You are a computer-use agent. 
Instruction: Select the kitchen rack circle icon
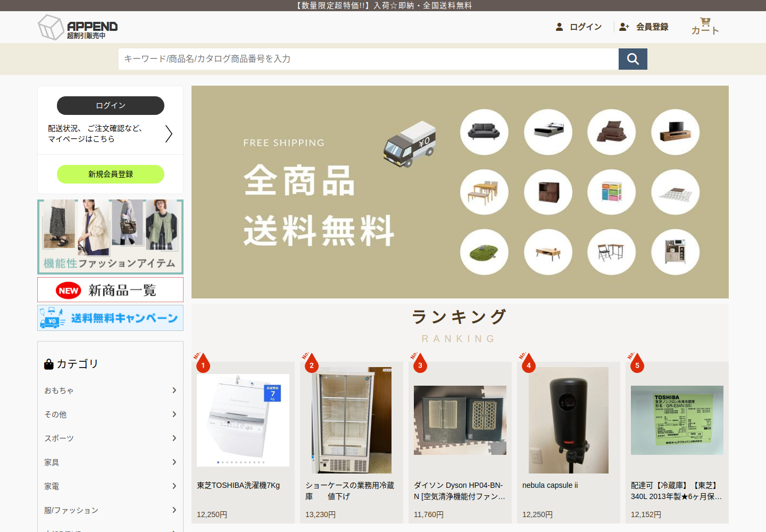676,252
